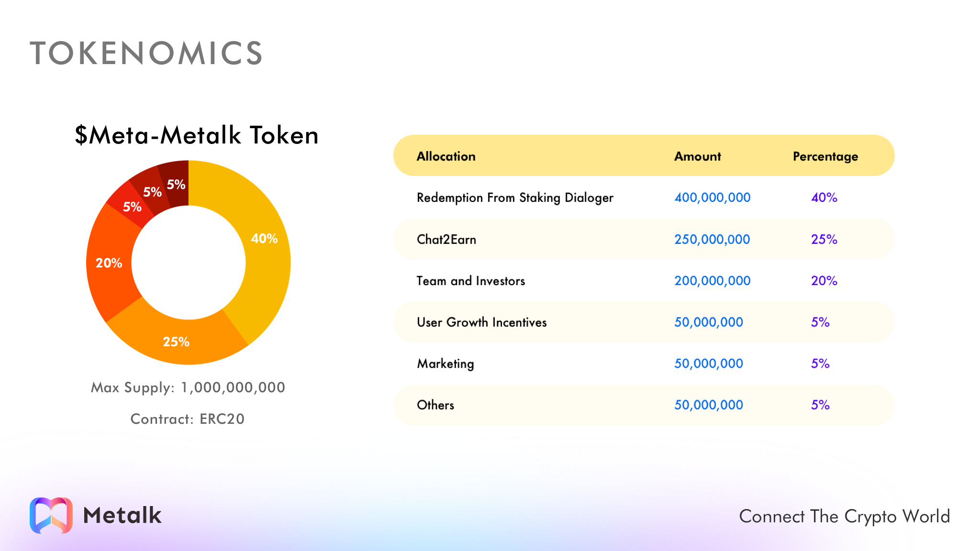The height and width of the screenshot is (551, 980).
Task: Click the Metalk logo icon
Action: tap(52, 516)
